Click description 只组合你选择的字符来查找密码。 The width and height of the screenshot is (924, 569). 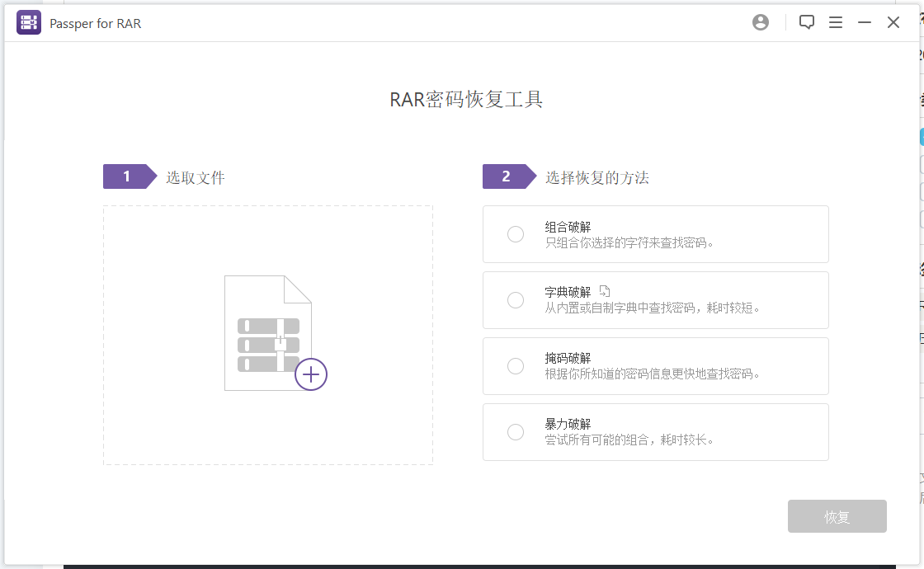(629, 242)
